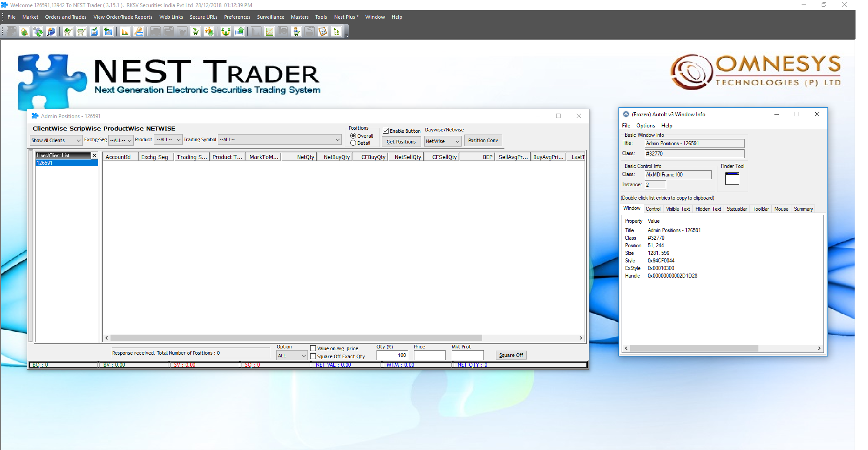Click the Position Conv button
868x450 pixels.
tap(483, 140)
